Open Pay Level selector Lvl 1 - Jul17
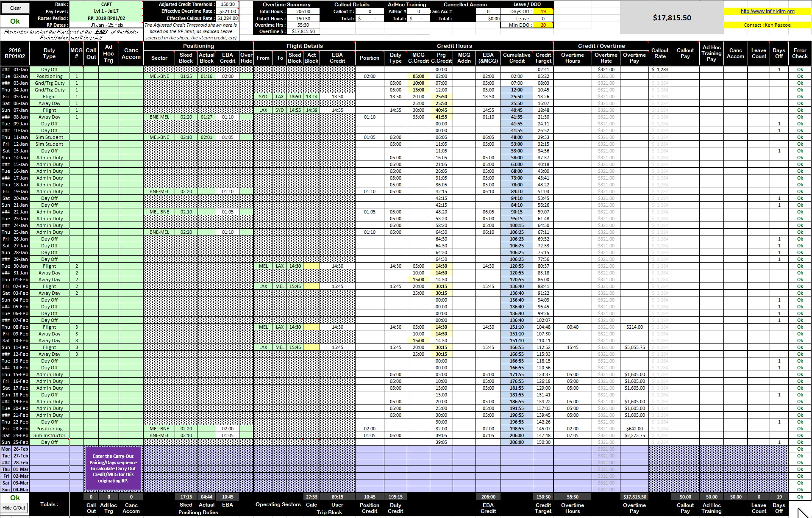 [x=106, y=11]
